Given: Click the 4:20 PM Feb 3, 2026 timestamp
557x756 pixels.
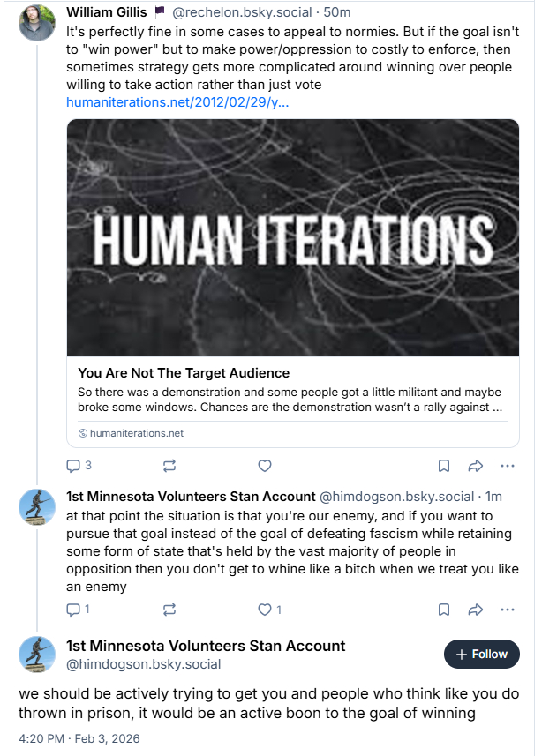Looking at the screenshot, I should click(79, 738).
